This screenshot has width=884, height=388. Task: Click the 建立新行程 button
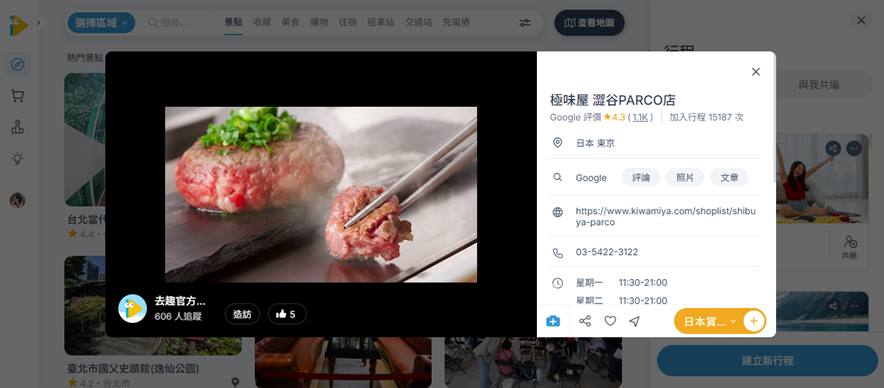(x=767, y=360)
